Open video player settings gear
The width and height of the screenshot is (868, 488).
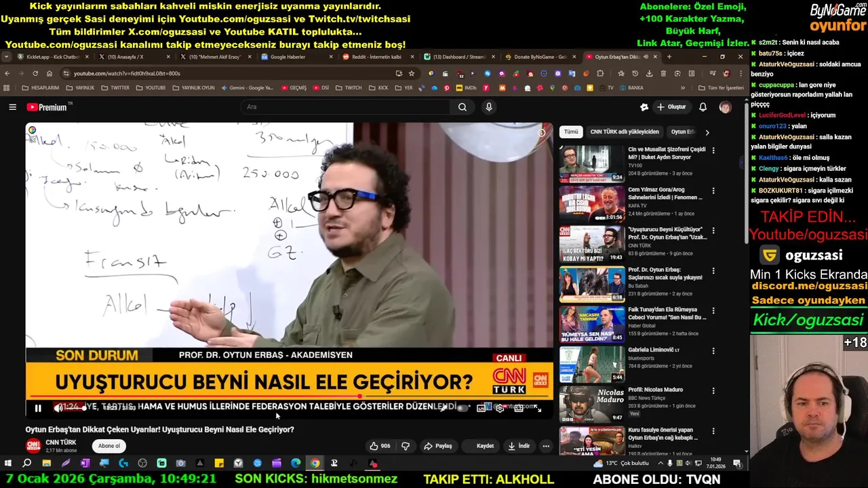(500, 408)
